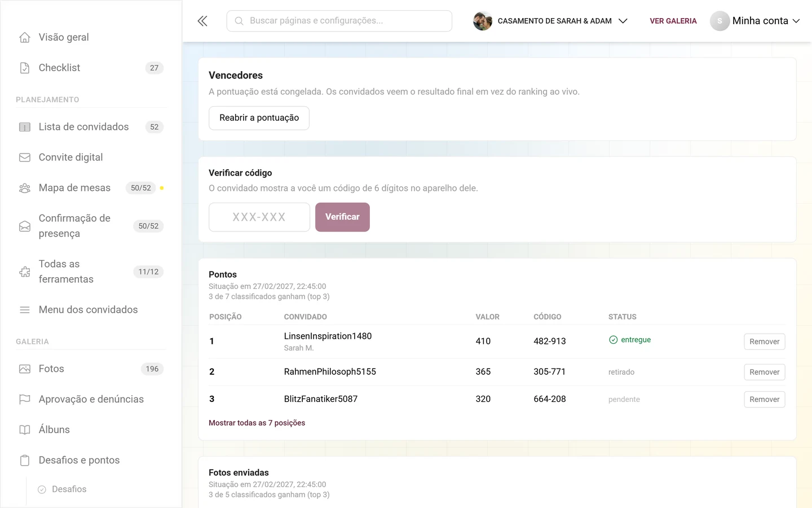Open the VER GALERIA link

pos(673,21)
